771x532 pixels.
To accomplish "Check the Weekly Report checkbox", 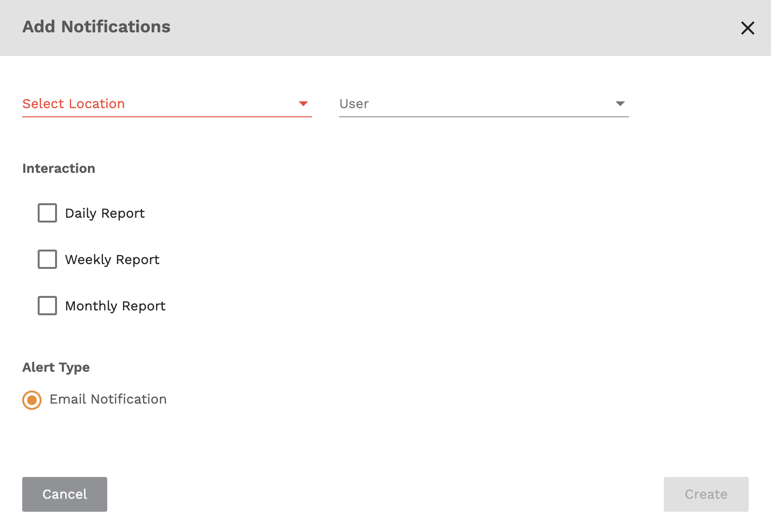I will pyautogui.click(x=47, y=259).
